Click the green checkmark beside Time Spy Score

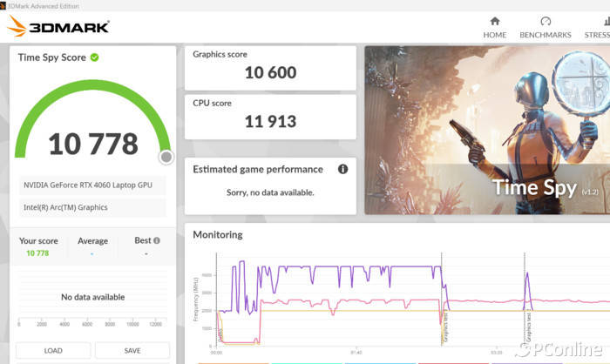coord(94,57)
